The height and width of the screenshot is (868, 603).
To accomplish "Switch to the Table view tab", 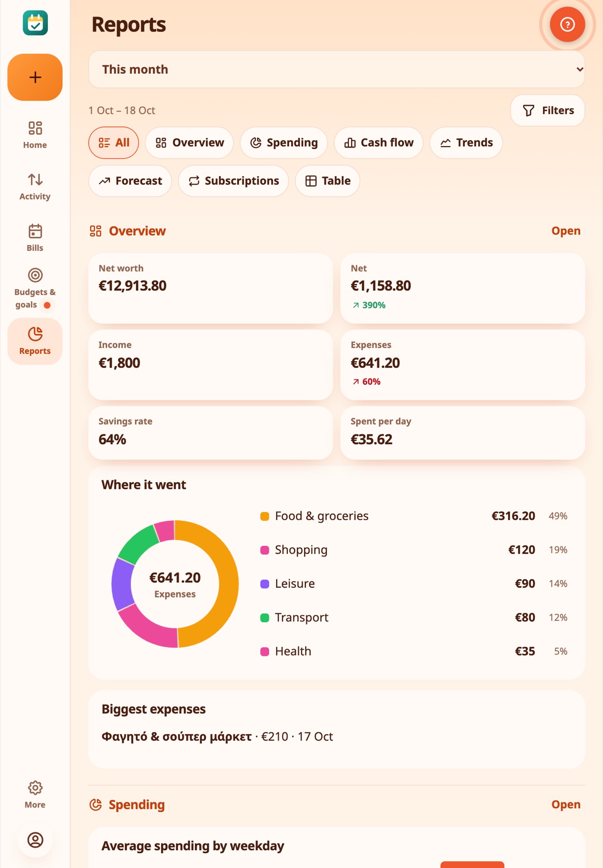I will point(328,181).
